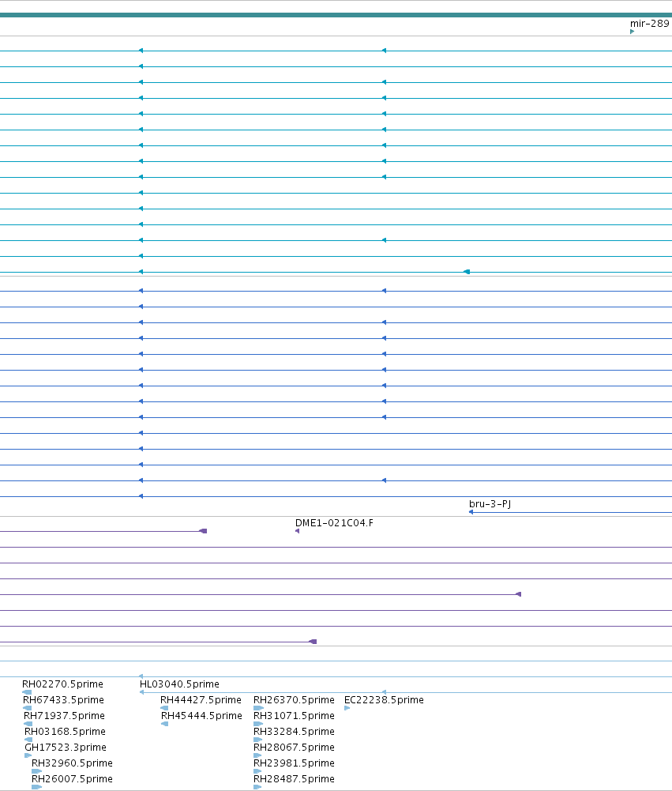672x791 pixels.
Task: Select the EST glyph beneath RH32960.5prime
Action: point(37,771)
